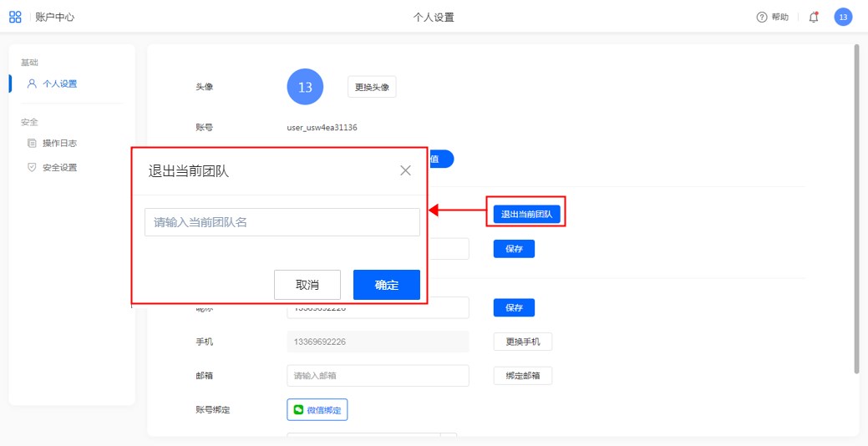
Task: Click the 确定 button in dialog
Action: point(386,285)
